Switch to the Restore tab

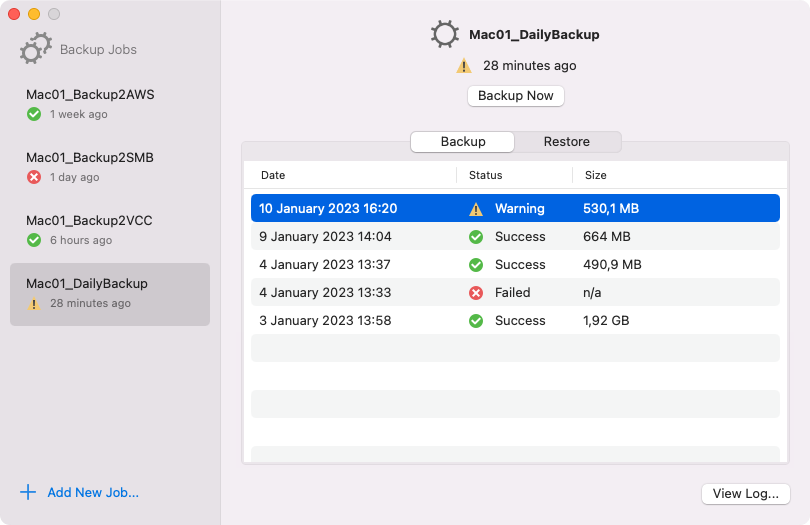click(567, 142)
